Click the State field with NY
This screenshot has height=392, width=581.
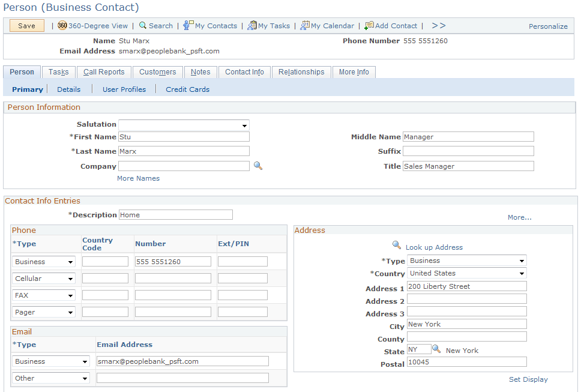[419, 349]
